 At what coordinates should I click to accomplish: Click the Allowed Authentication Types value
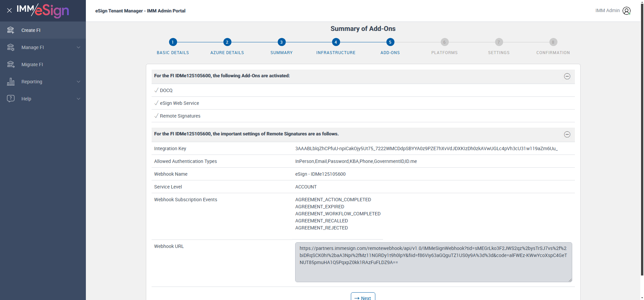(356, 161)
